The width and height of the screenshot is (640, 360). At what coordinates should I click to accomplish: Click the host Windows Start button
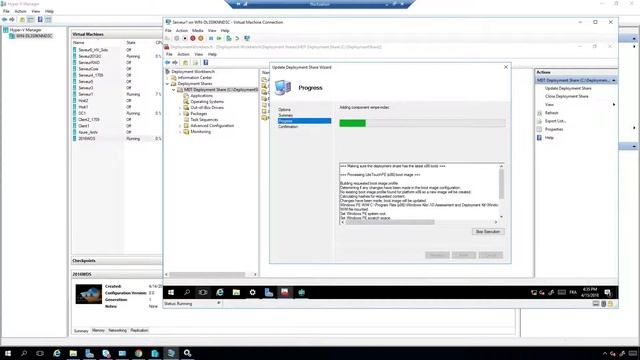[8, 353]
